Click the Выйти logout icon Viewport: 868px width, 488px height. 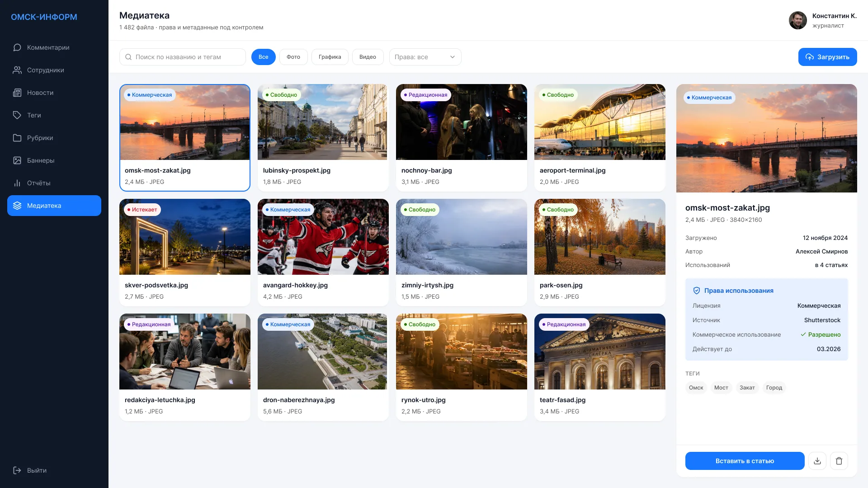point(17,470)
